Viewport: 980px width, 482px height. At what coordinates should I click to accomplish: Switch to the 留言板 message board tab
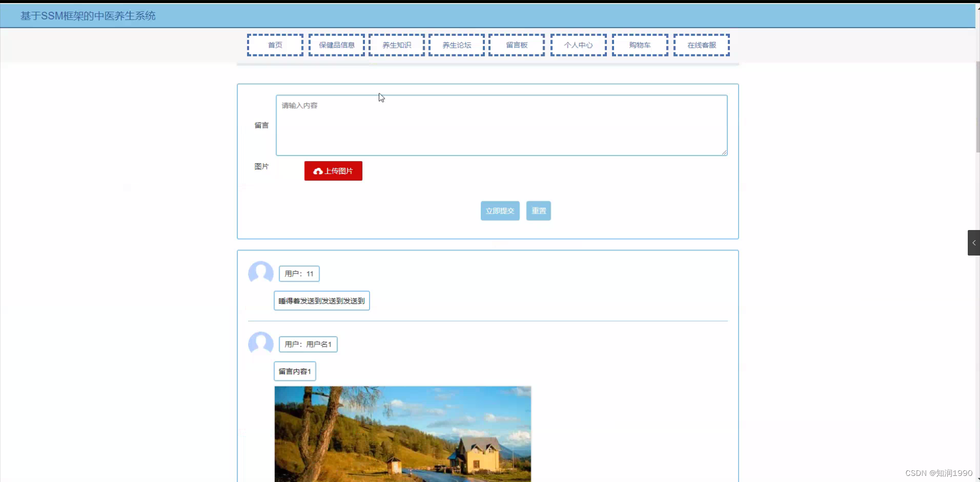[517, 45]
